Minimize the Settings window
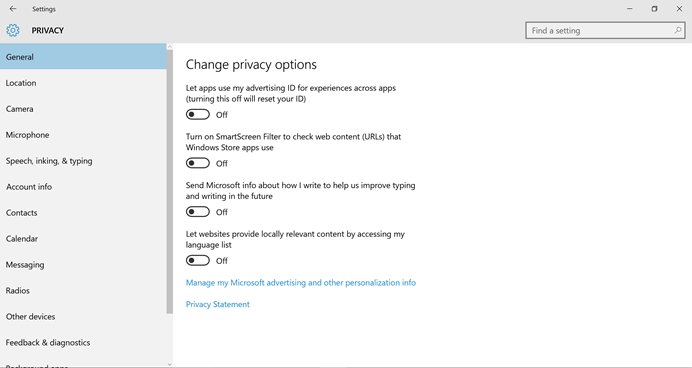 pyautogui.click(x=630, y=9)
